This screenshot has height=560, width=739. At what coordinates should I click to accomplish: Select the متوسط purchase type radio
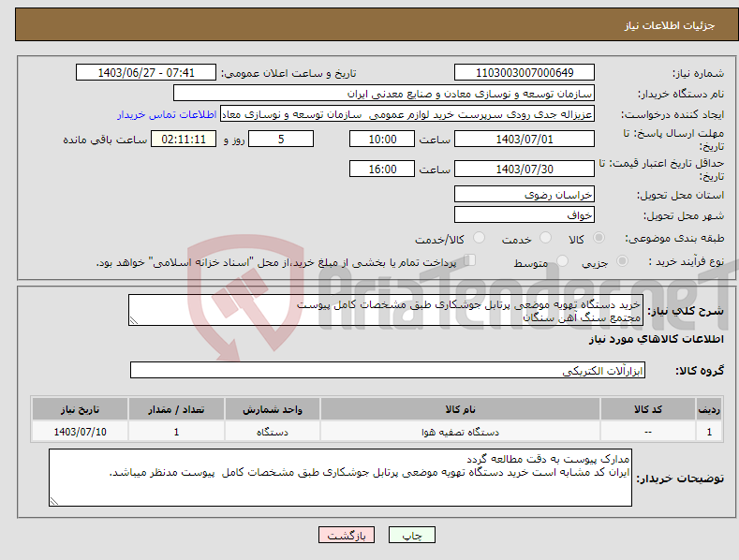[562, 260]
